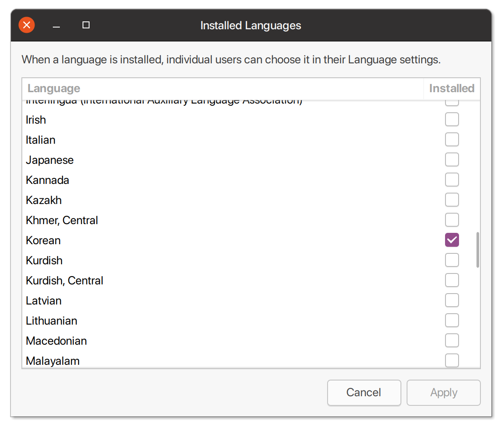Check the Lithuanian installed checkbox
504x429 pixels.
point(452,320)
